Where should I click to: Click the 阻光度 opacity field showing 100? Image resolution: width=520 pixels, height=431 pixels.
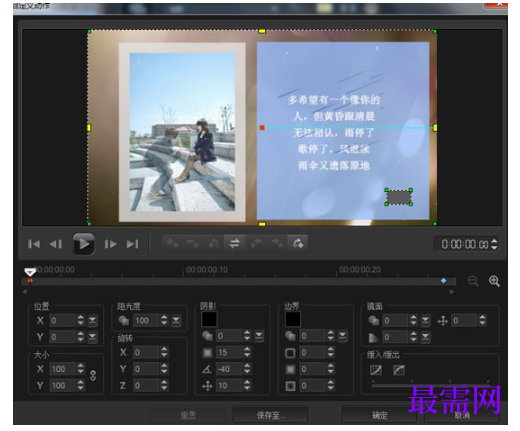coord(146,321)
